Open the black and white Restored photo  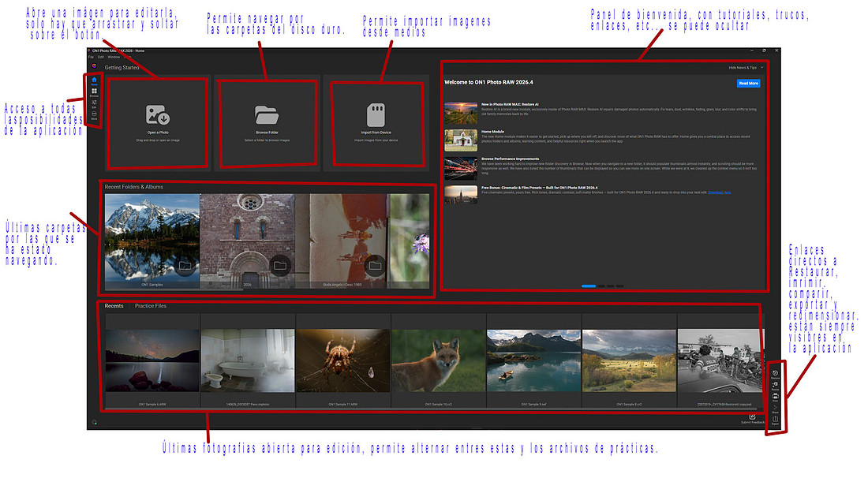(x=720, y=360)
